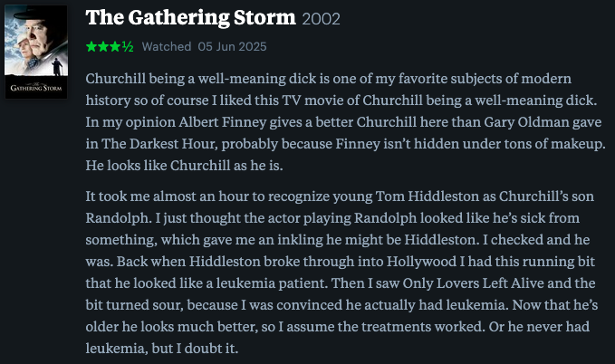Open the 2002 release year link
This screenshot has height=364, width=615.
tap(321, 19)
